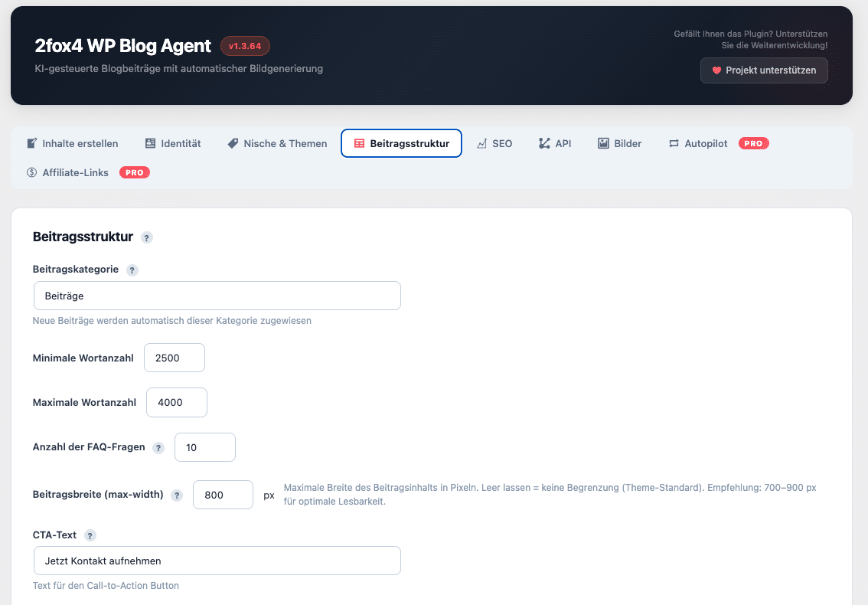The height and width of the screenshot is (605, 868).
Task: Open the CTA-Text help tooltip
Action: [90, 535]
